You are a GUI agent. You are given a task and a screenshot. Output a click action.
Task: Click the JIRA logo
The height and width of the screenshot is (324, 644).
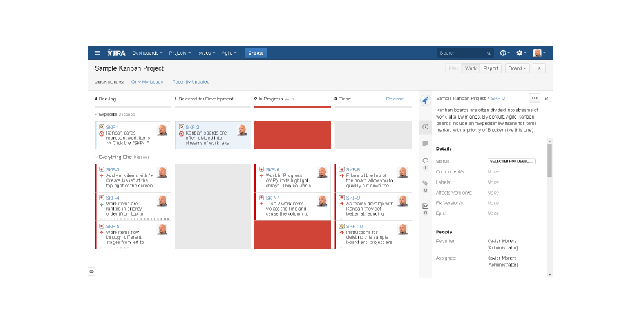117,53
